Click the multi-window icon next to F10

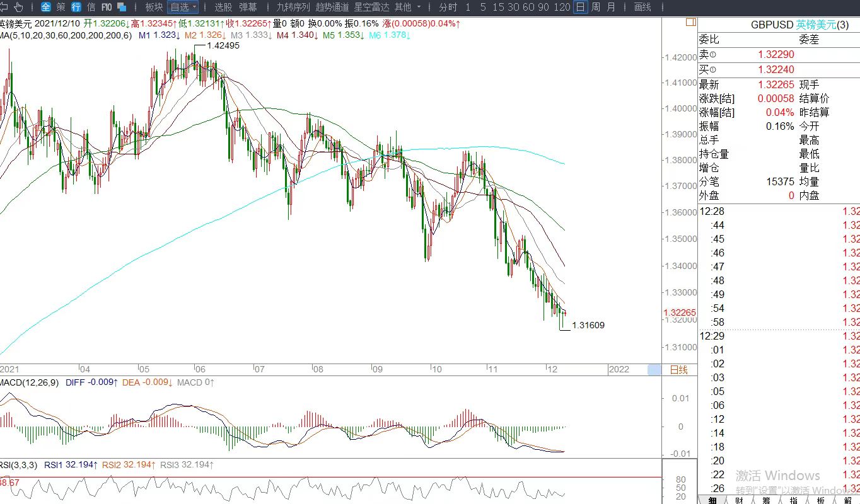[x=122, y=7]
